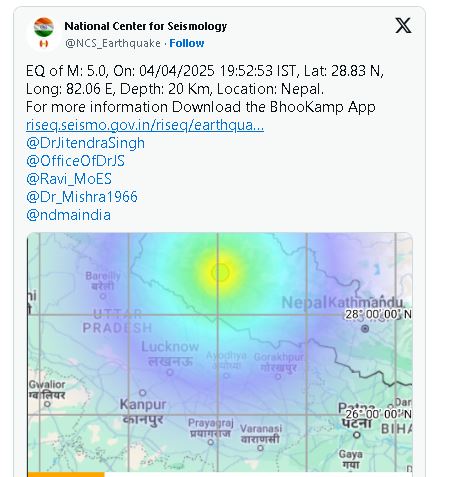The width and height of the screenshot is (449, 477).
Task: Click the Patna city marker circle
Action: [357, 435]
